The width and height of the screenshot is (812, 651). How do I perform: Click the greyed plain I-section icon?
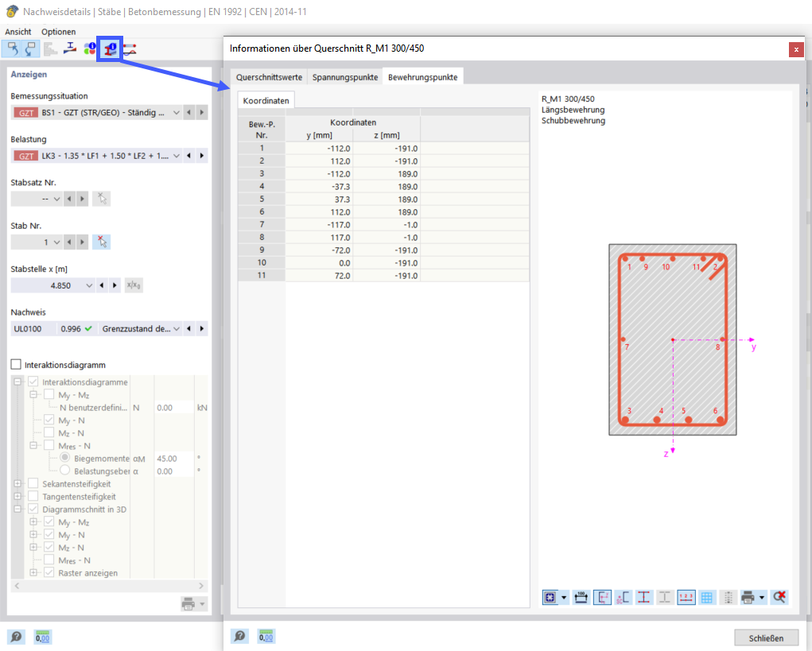click(x=665, y=597)
